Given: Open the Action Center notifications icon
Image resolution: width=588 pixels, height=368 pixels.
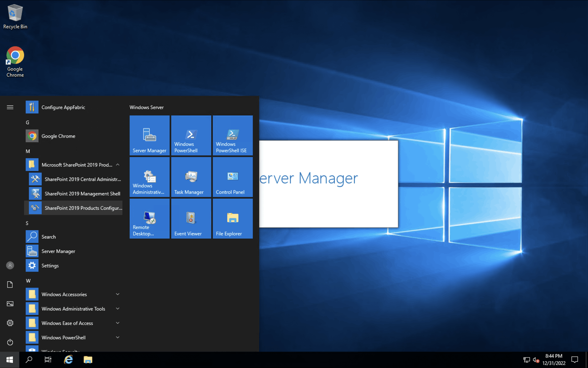Looking at the screenshot, I should point(575,360).
